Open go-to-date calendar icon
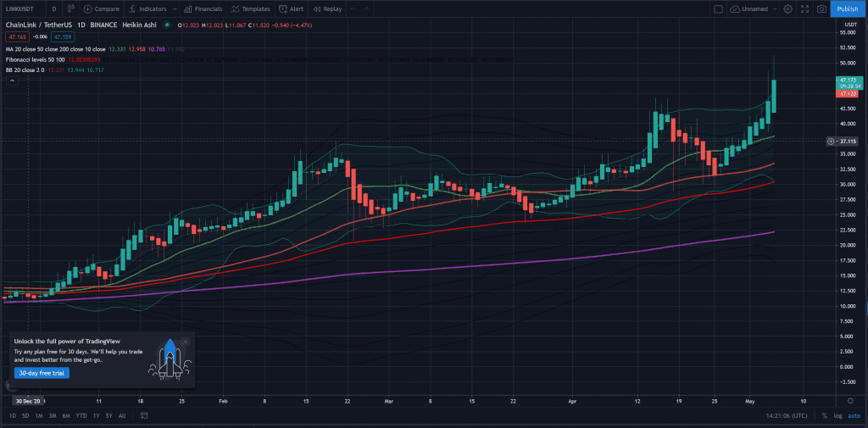Viewport: 868px width, 428px height. click(x=144, y=415)
